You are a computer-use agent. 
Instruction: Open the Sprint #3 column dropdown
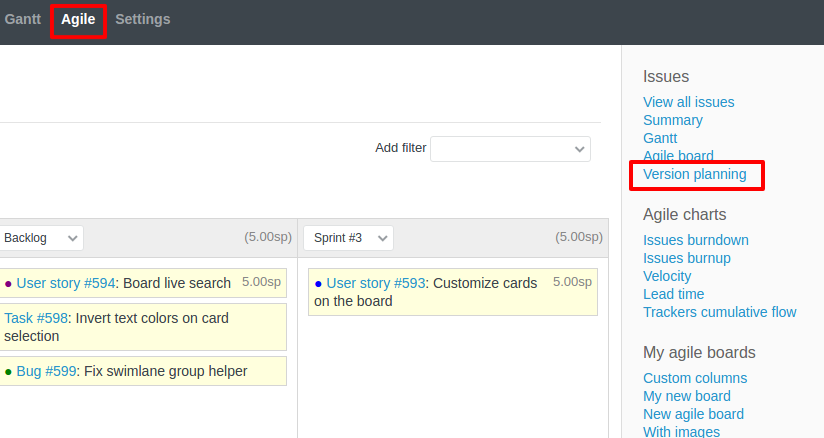[348, 238]
